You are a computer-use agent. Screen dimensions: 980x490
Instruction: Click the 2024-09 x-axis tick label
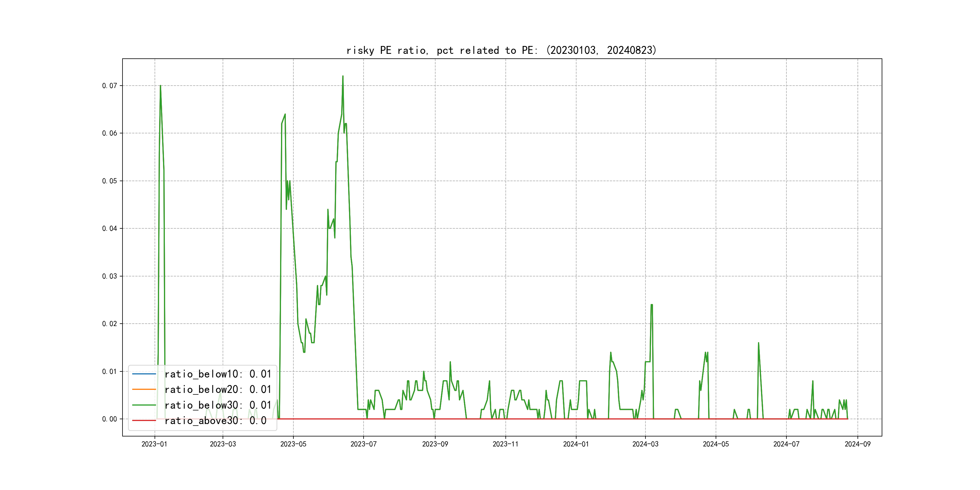pyautogui.click(x=857, y=444)
